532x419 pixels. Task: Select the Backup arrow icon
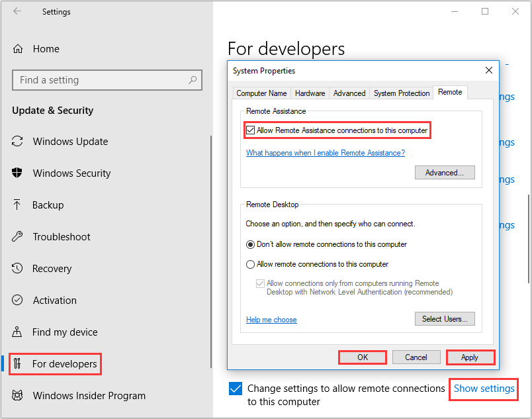[x=18, y=205]
